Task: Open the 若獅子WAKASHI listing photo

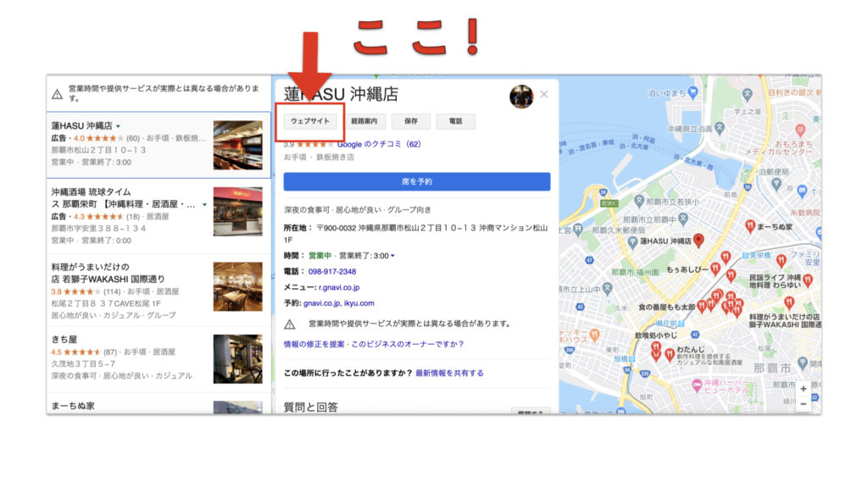Action: point(238,286)
